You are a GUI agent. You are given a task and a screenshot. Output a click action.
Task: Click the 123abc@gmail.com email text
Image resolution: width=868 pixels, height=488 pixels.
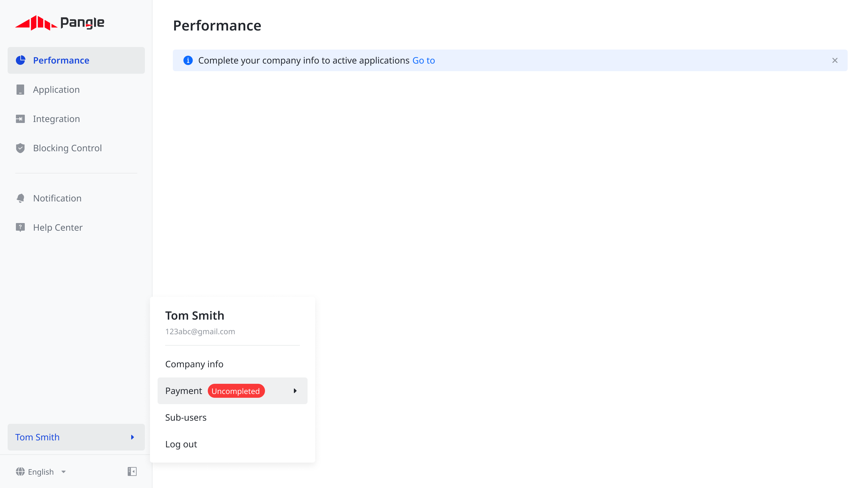[x=200, y=332]
